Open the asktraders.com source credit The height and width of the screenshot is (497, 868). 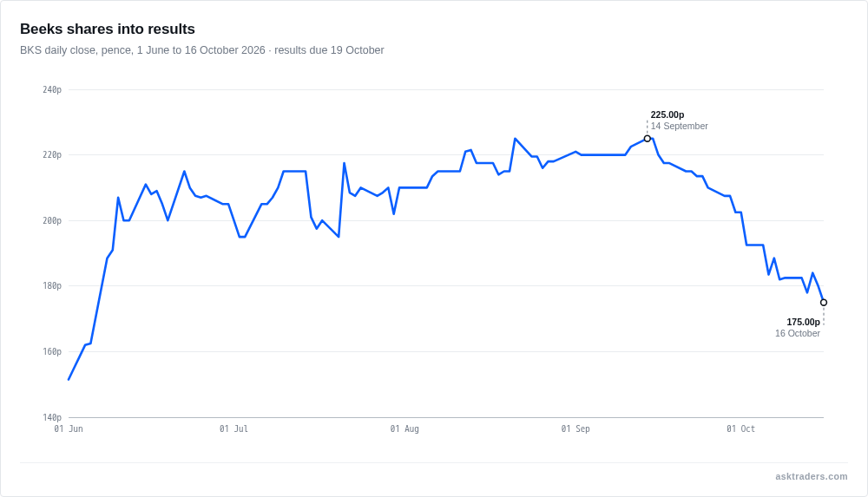(811, 476)
